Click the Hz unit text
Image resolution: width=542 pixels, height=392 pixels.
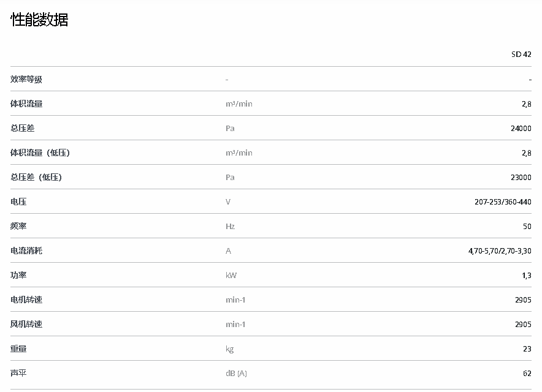point(230,226)
